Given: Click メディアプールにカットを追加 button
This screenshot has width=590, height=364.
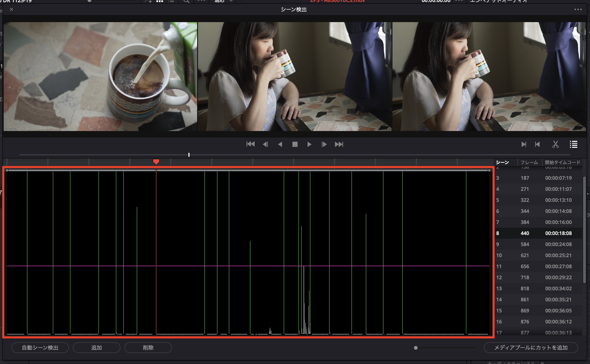Looking at the screenshot, I should point(531,347).
